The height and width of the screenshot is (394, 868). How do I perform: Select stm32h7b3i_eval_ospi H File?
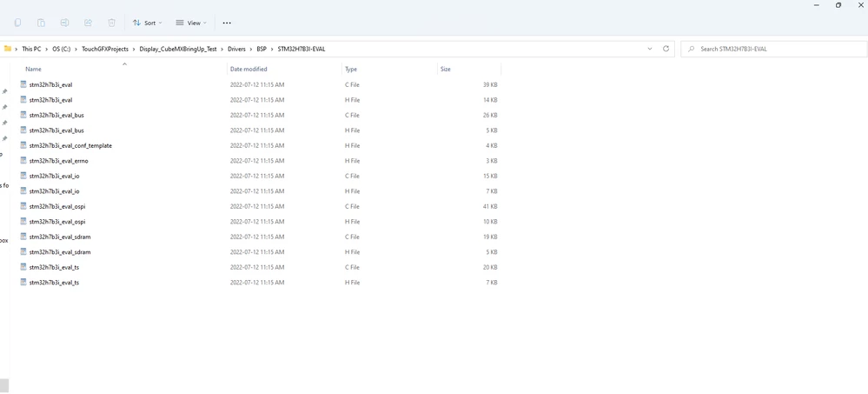[x=260, y=222]
